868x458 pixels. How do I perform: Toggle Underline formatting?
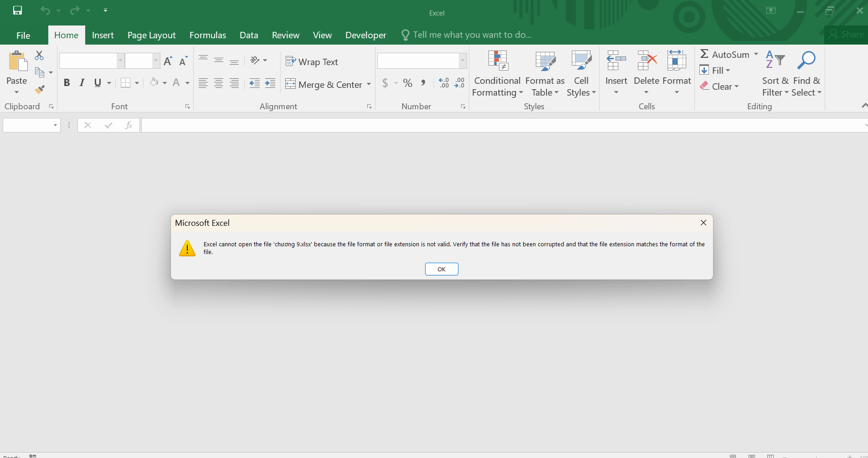click(x=98, y=83)
